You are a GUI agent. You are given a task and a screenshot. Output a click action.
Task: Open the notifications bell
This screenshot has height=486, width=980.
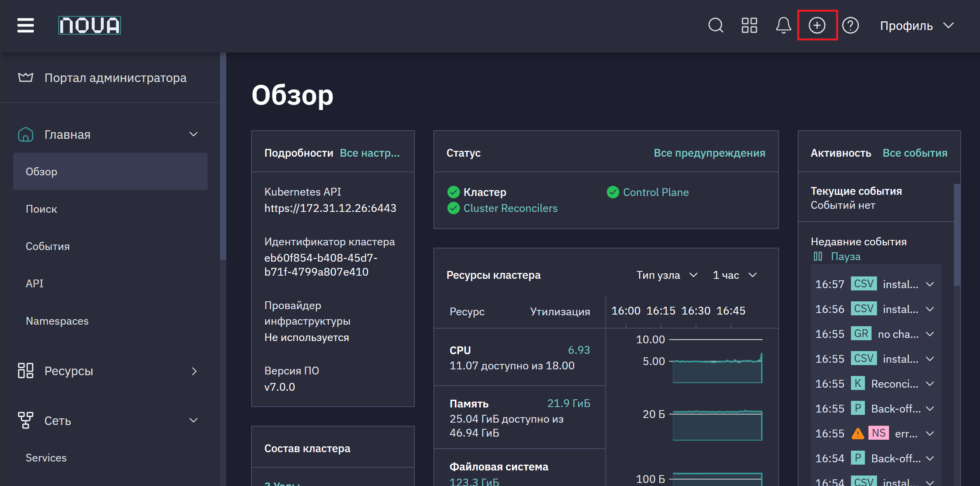[783, 26]
